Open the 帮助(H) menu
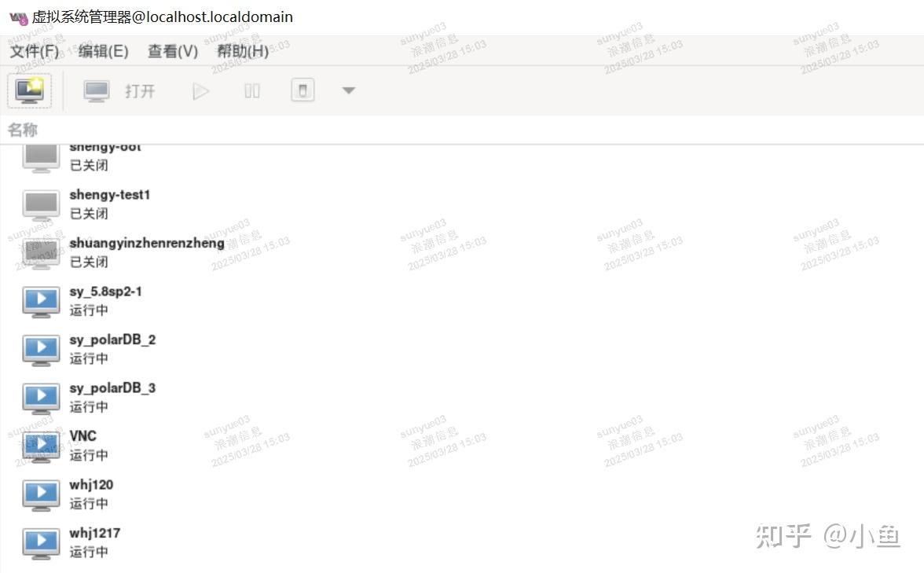924x573 pixels. [243, 51]
